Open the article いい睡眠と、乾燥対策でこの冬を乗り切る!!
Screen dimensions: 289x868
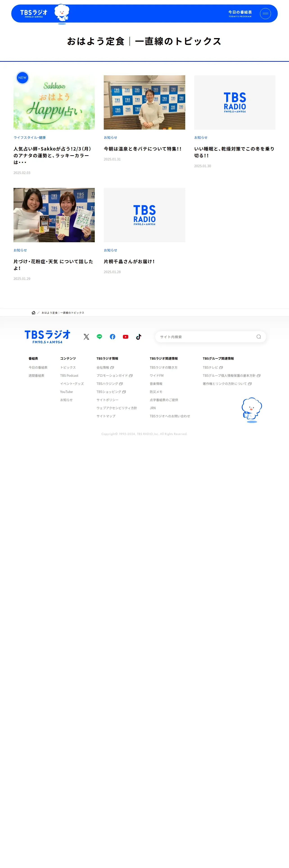point(234,152)
